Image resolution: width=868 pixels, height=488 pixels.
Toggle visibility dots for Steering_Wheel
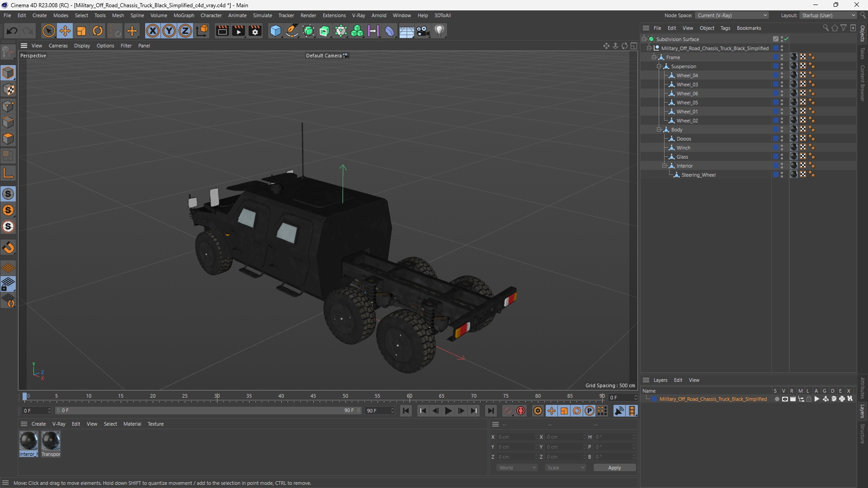click(x=782, y=175)
